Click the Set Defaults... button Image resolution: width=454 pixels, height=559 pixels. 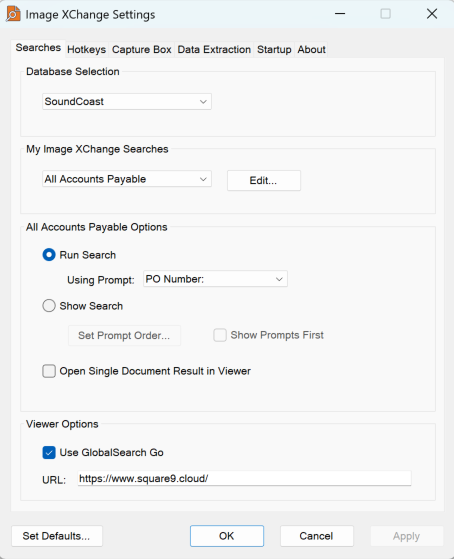57,536
